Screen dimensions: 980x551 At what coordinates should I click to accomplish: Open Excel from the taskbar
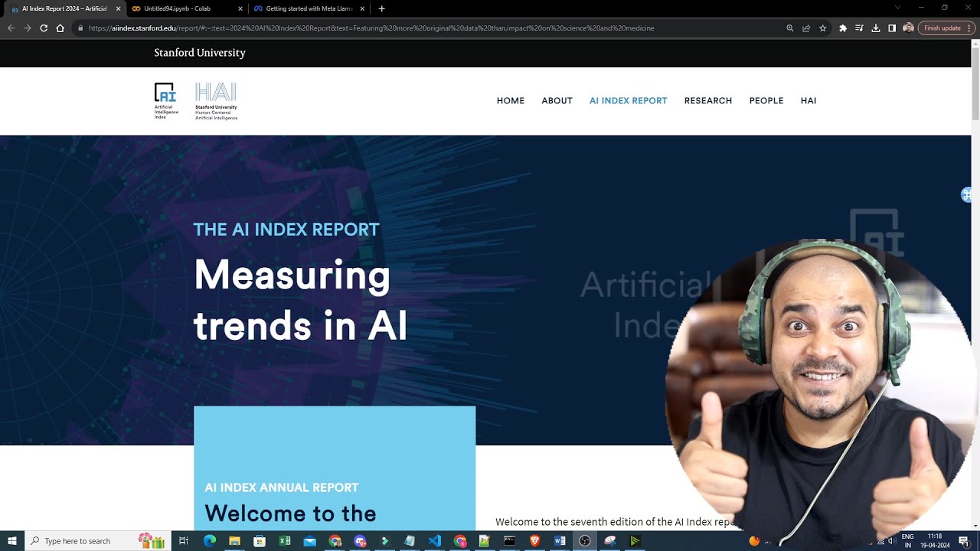[x=285, y=541]
